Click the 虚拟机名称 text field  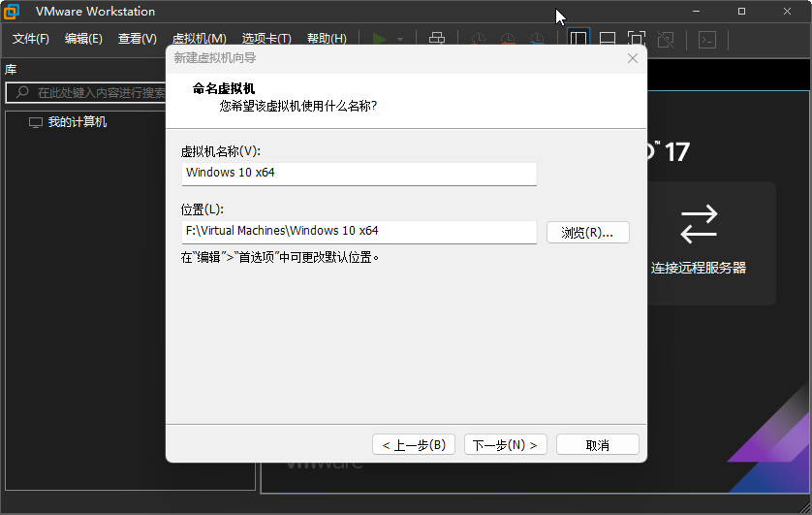pos(359,173)
